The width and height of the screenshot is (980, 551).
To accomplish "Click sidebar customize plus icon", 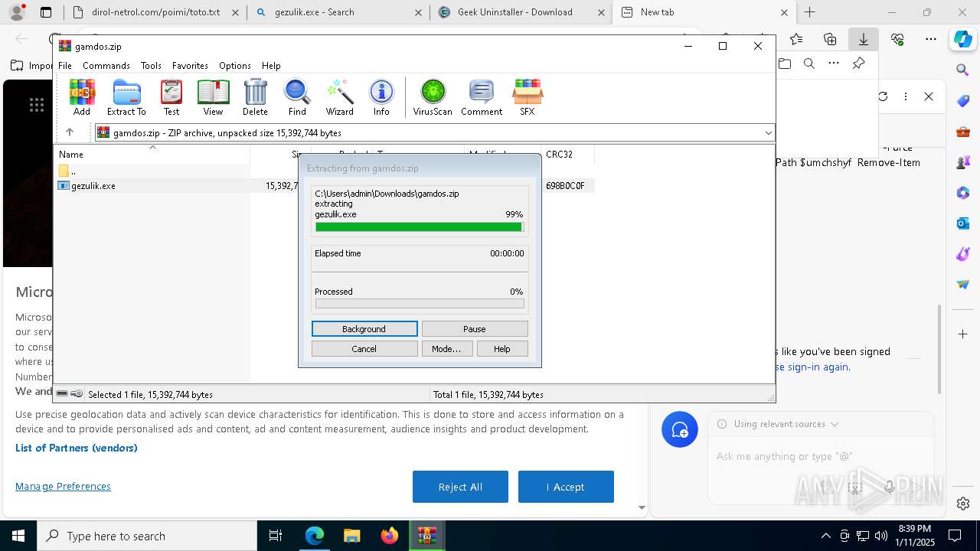I will [963, 334].
